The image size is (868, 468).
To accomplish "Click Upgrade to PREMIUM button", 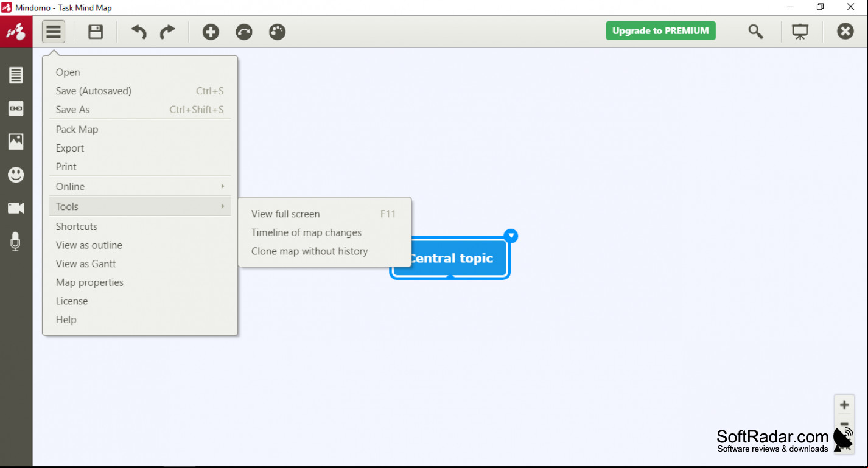I will (660, 30).
